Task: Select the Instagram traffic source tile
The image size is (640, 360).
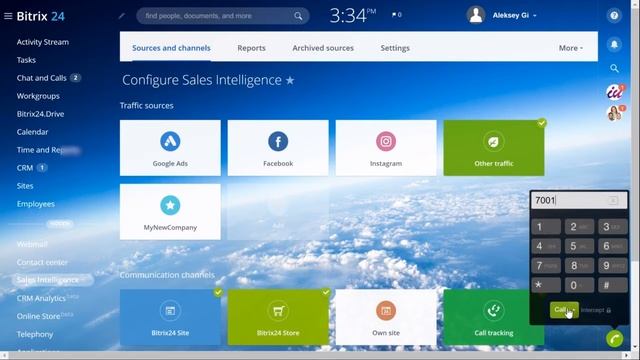Action: click(386, 148)
